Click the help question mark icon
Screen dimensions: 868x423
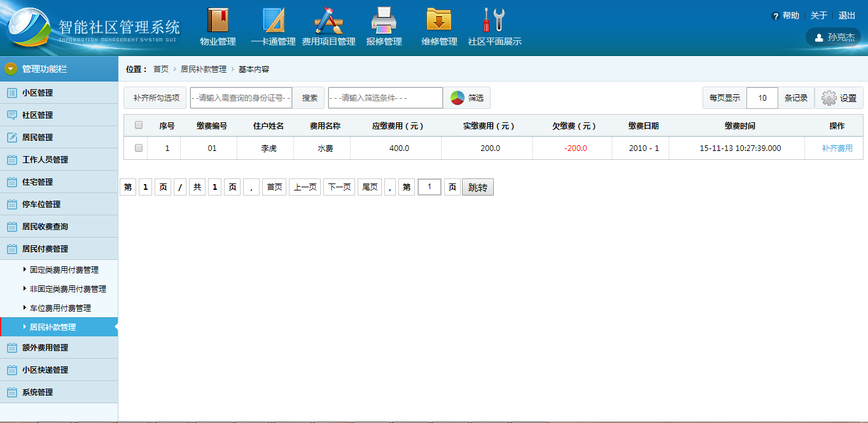775,16
